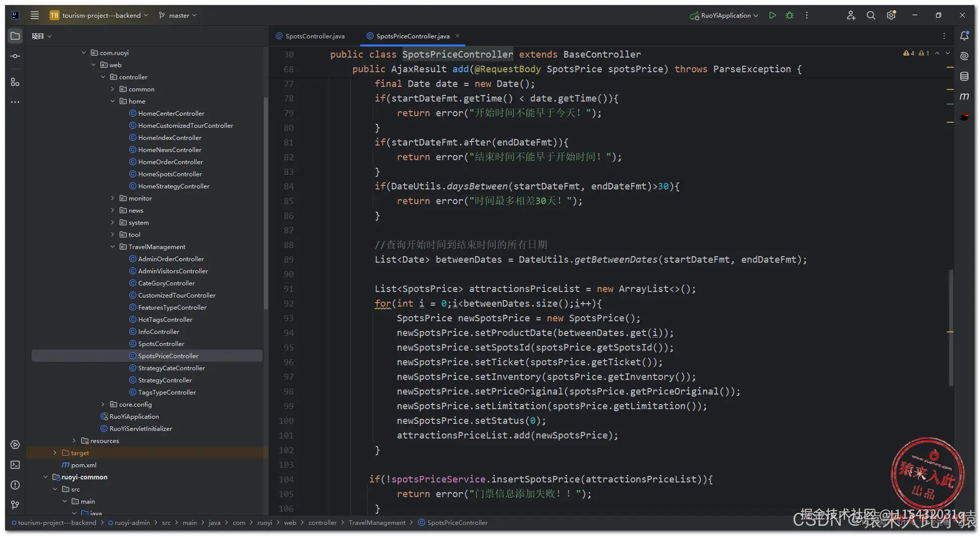The width and height of the screenshot is (980, 536).
Task: Open the warnings inspection widget
Action: click(916, 53)
